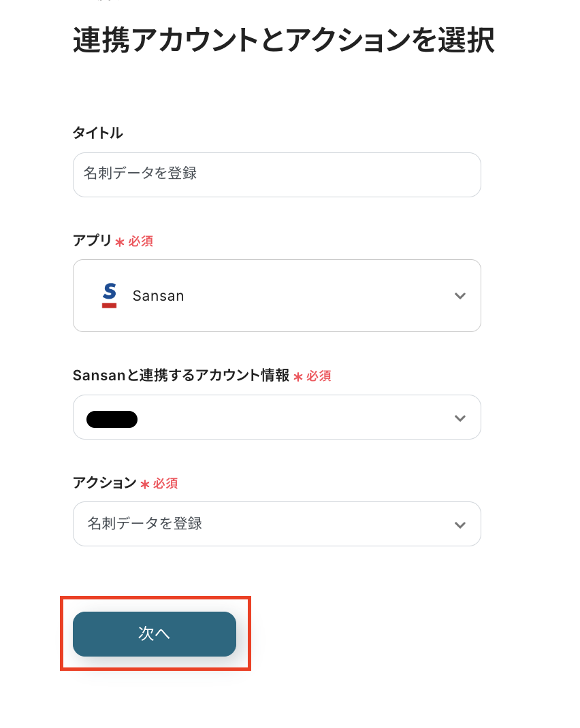Image resolution: width=580 pixels, height=728 pixels.
Task: Click the 必須 marker beside アプリ
Action: [140, 242]
